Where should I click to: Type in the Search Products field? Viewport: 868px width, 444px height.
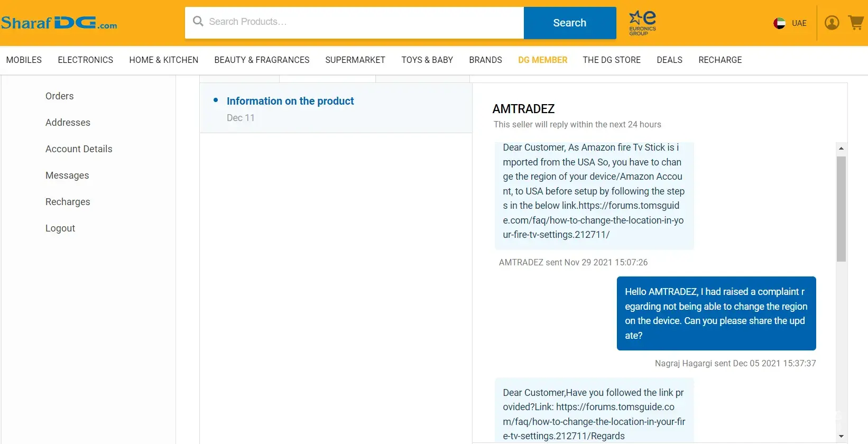point(359,22)
